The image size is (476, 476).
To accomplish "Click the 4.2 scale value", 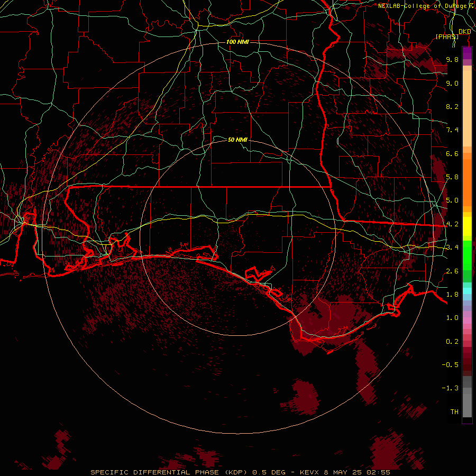I will (452, 224).
